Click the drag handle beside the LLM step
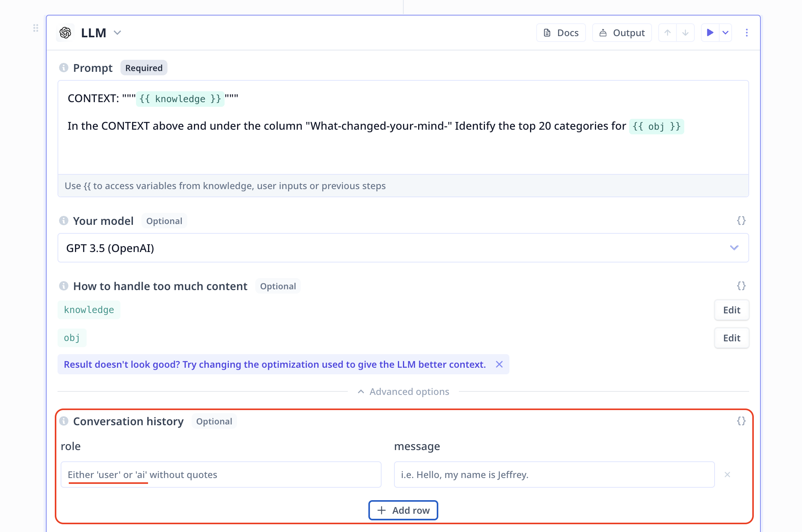The width and height of the screenshot is (802, 532). coord(36,28)
